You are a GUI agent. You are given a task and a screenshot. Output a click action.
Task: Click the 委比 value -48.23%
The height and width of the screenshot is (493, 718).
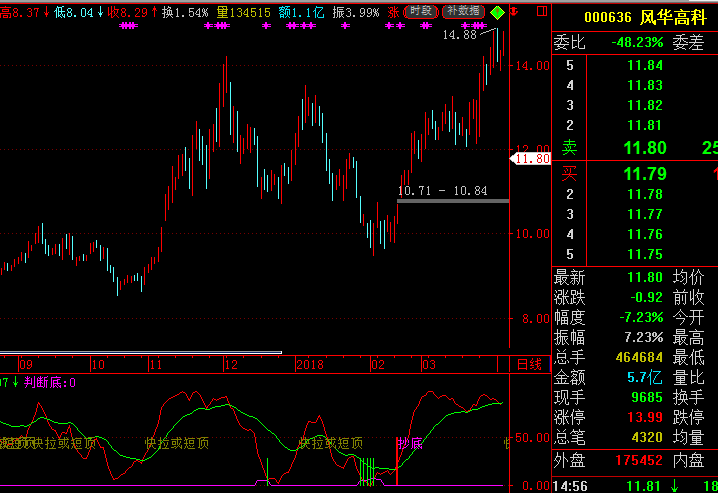637,43
